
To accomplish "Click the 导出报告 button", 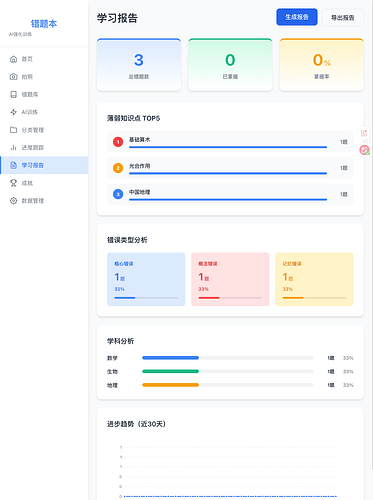I will coord(343,18).
